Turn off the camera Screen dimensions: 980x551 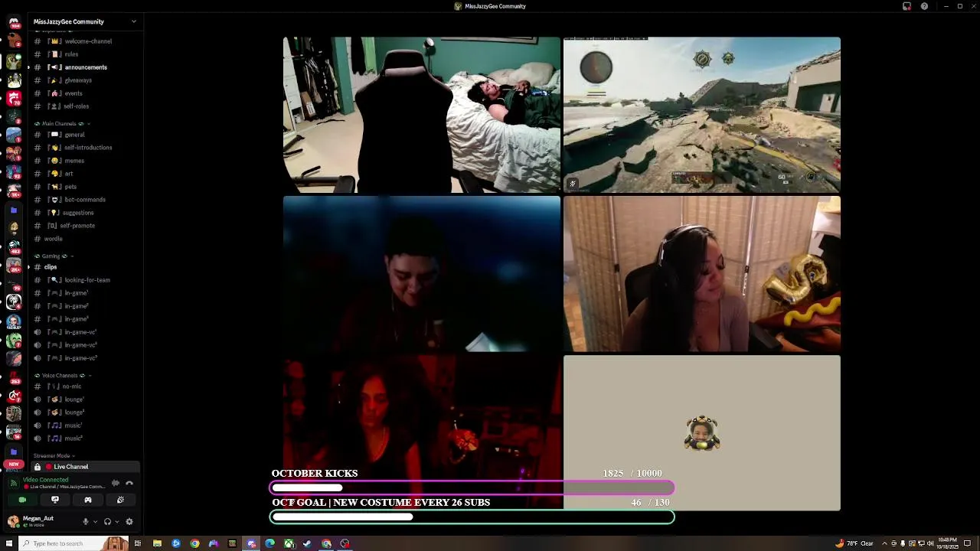coord(22,500)
